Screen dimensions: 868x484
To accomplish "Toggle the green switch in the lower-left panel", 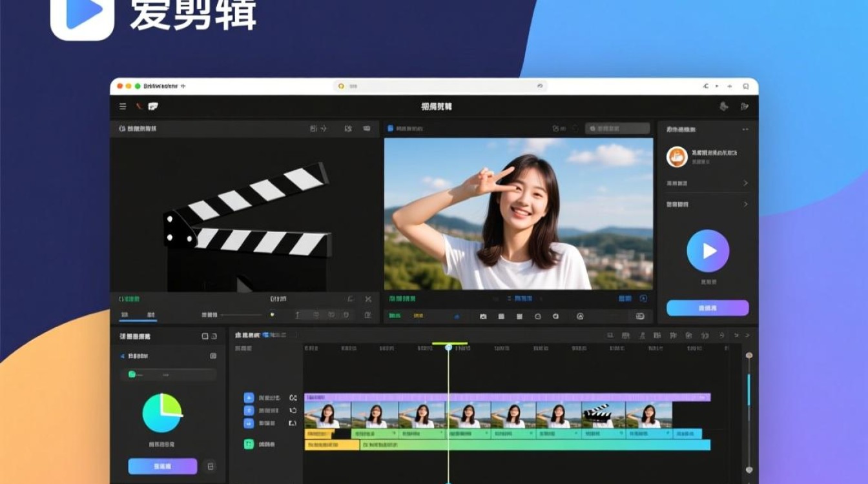I will (132, 374).
